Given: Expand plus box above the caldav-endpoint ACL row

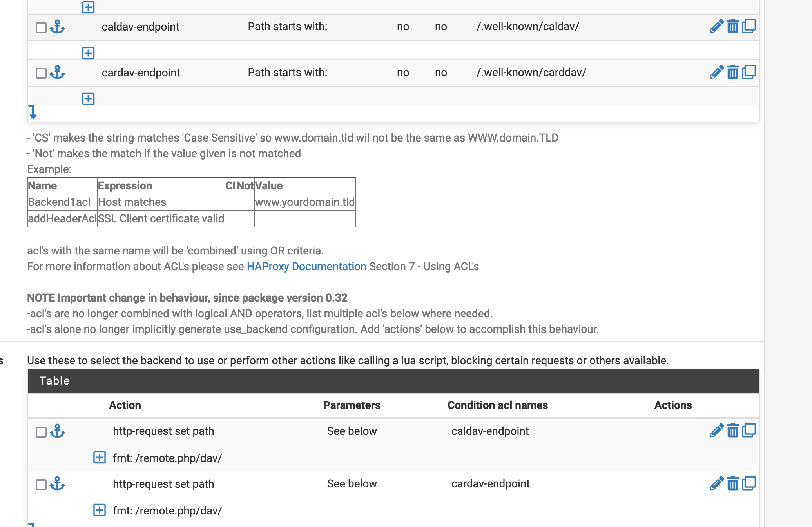Looking at the screenshot, I should point(89,7).
